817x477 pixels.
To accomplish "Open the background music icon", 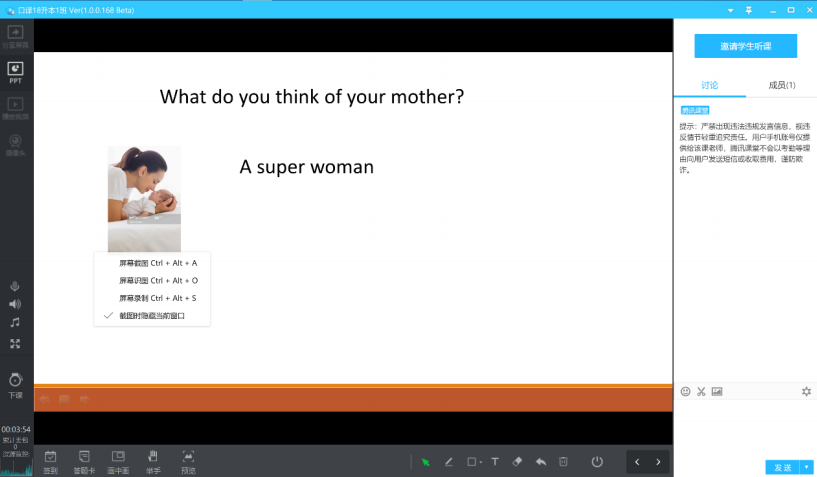I will click(15, 323).
